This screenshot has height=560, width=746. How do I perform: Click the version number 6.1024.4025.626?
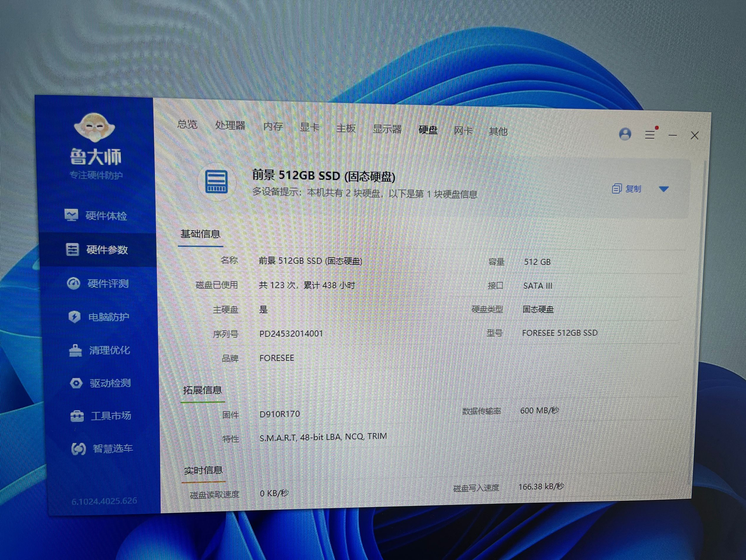(x=104, y=501)
